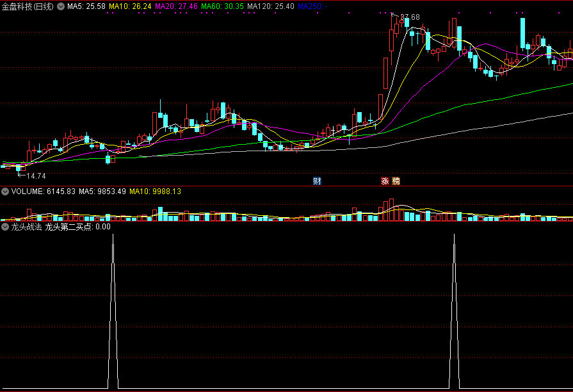Select the volume MA10: 9988.13 label
573x392 pixels.
click(156, 192)
